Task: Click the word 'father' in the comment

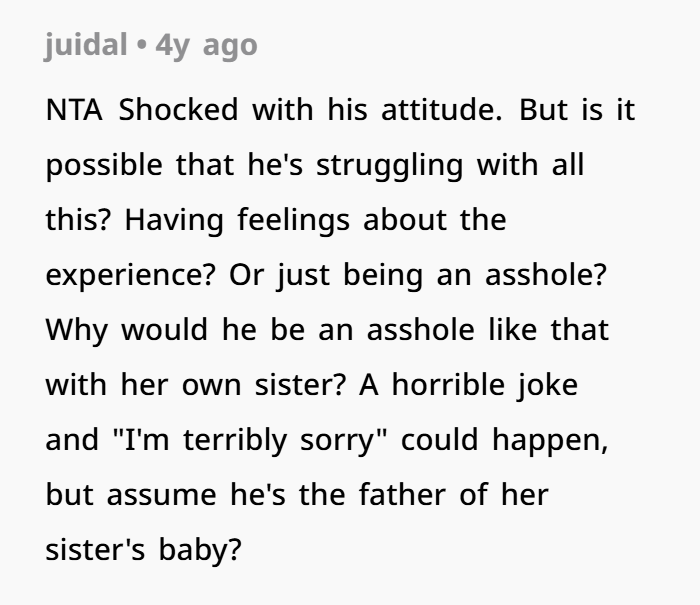Action: point(402,495)
